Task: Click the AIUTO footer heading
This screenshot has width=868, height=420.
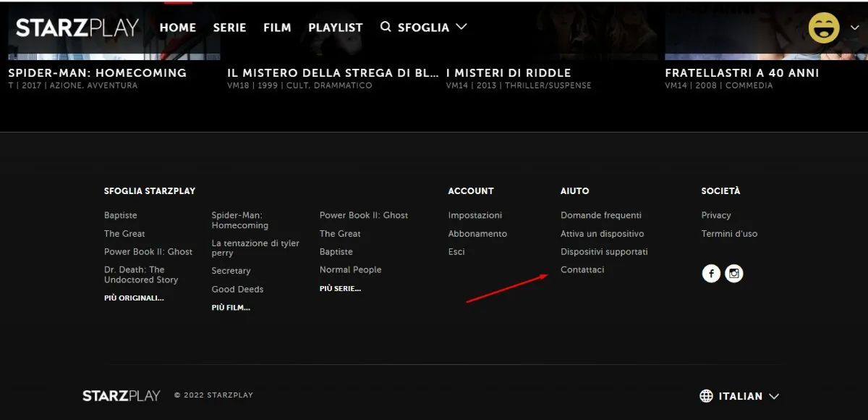Action: coord(575,191)
